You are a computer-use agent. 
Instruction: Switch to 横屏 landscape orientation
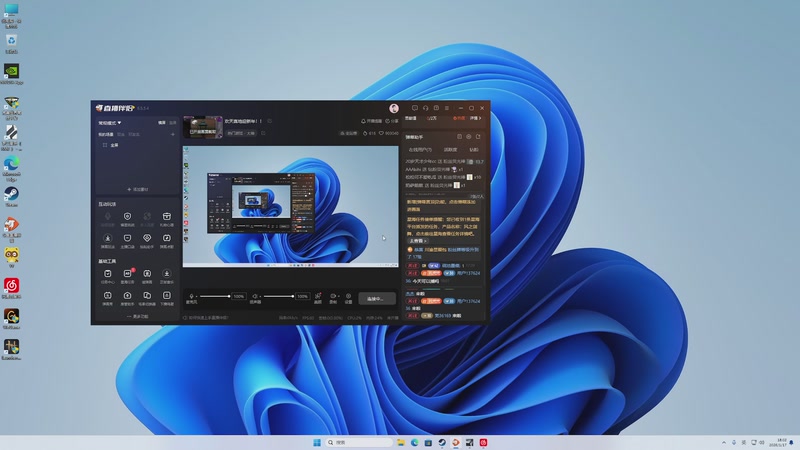161,122
